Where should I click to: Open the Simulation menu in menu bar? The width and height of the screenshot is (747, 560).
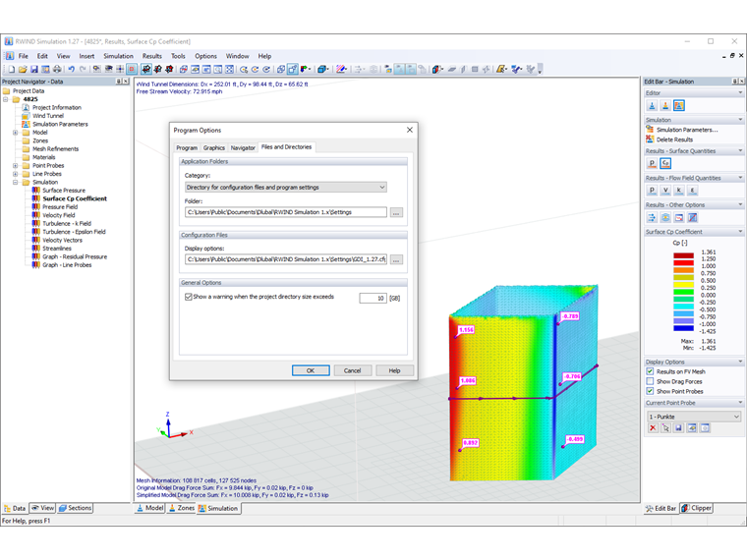(119, 56)
